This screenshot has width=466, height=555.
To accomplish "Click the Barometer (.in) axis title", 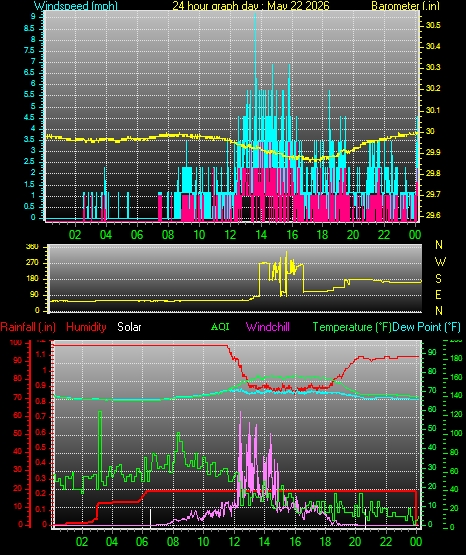I will tap(405, 6).
